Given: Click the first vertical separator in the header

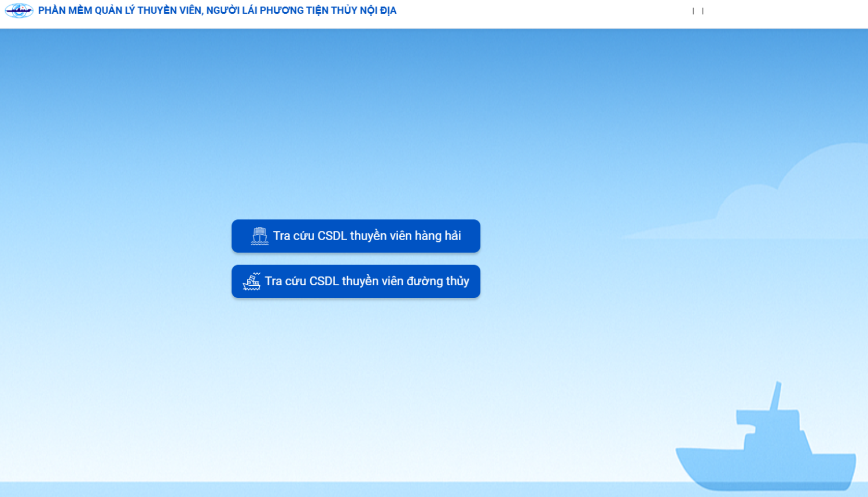Looking at the screenshot, I should [693, 11].
